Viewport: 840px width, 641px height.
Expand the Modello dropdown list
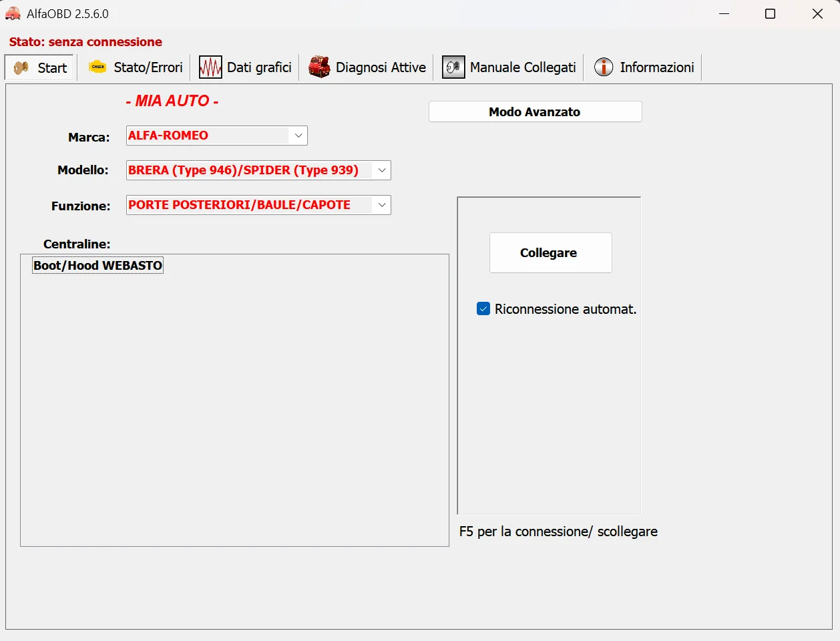point(382,170)
